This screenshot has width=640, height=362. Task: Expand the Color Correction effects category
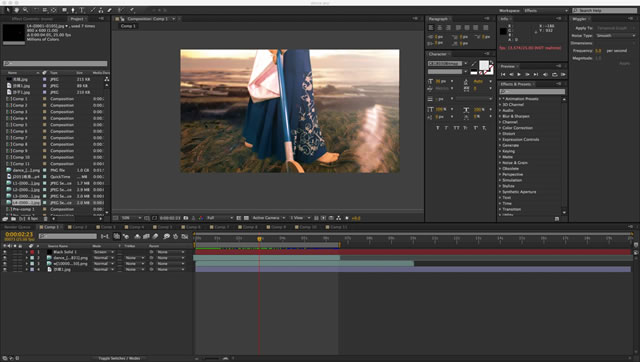[500, 128]
